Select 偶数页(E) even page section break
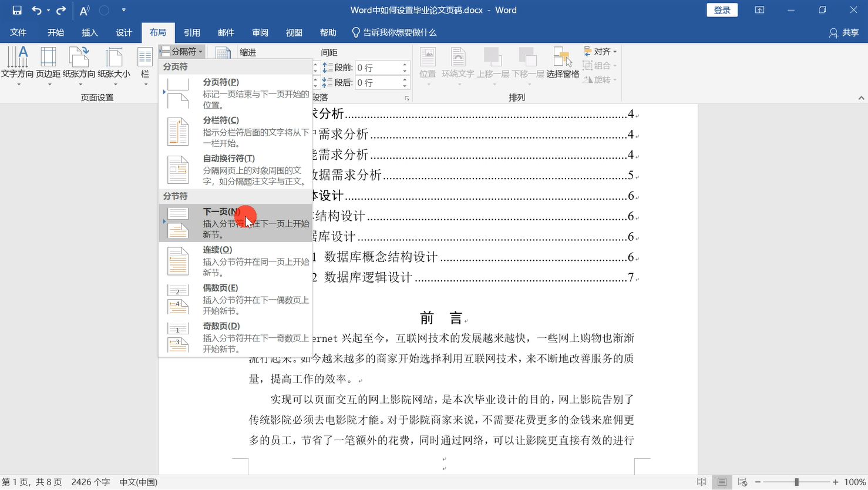Screen dimensions: 868x490 click(x=235, y=299)
